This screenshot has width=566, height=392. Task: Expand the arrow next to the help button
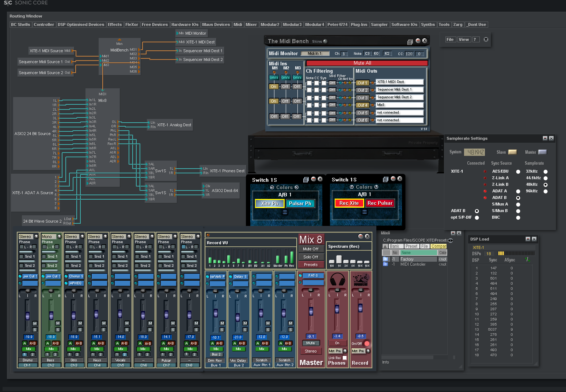(x=486, y=39)
